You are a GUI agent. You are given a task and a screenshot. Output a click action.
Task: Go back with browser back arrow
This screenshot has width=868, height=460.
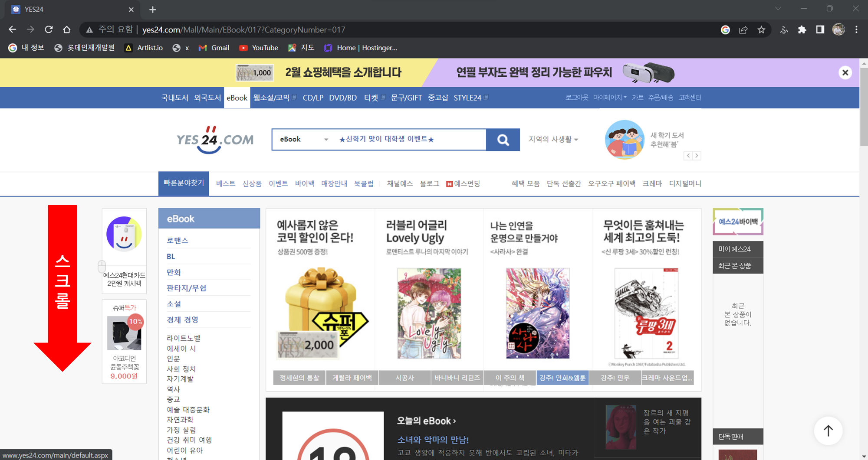point(12,29)
